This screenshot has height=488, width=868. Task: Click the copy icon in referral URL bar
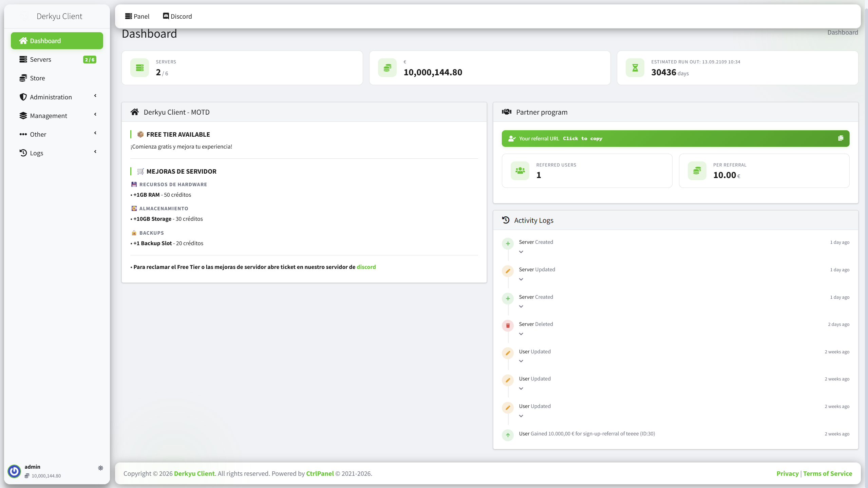click(841, 138)
